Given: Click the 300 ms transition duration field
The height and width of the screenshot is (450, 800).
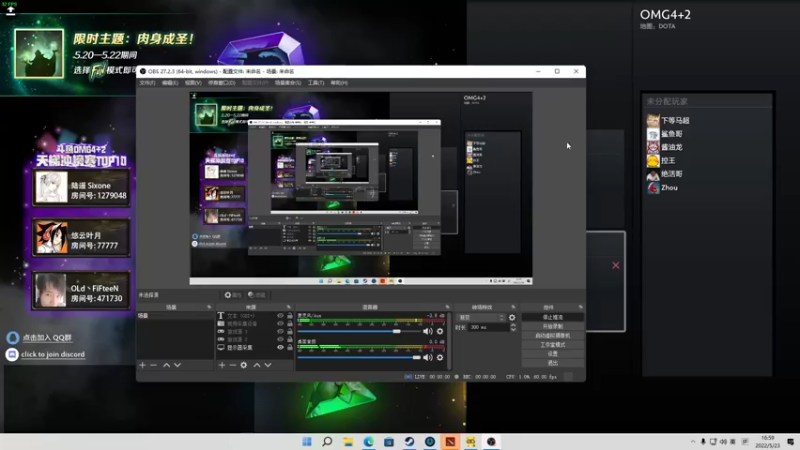Looking at the screenshot, I should [488, 328].
